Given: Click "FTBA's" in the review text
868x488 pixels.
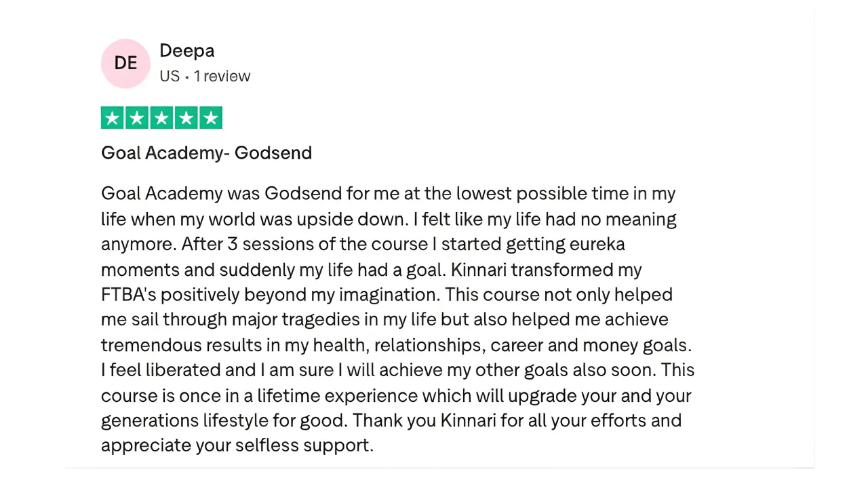Looking at the screenshot, I should point(128,295).
